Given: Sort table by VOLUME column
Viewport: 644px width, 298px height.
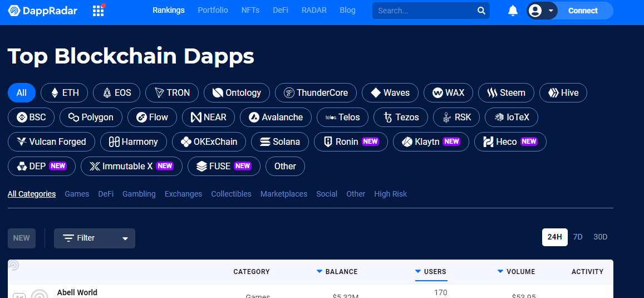Looking at the screenshot, I should (516, 272).
